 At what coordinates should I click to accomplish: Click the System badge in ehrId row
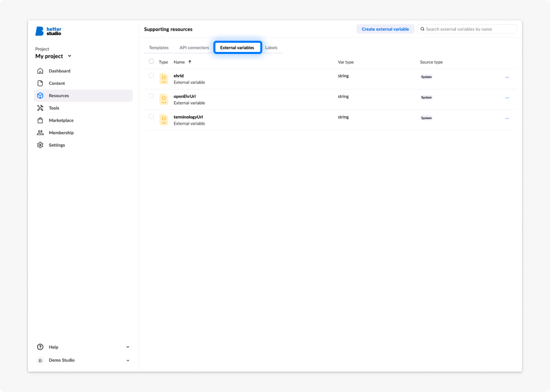pyautogui.click(x=426, y=77)
